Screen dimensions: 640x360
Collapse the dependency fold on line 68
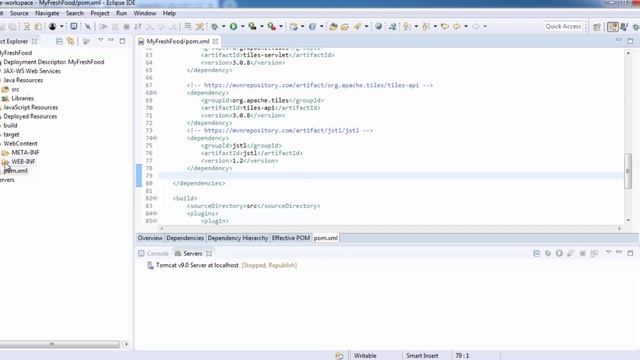click(x=155, y=93)
